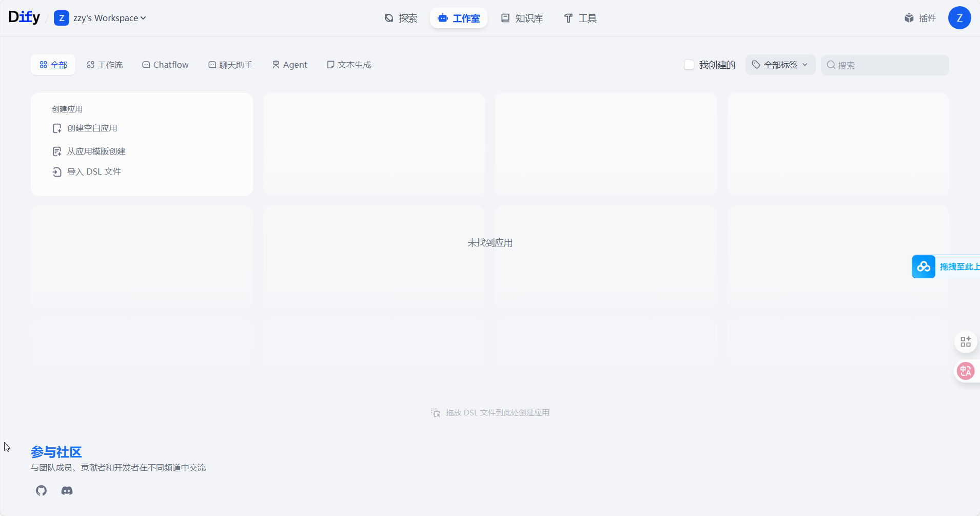Click the Dify logo
980x516 pixels.
(24, 17)
